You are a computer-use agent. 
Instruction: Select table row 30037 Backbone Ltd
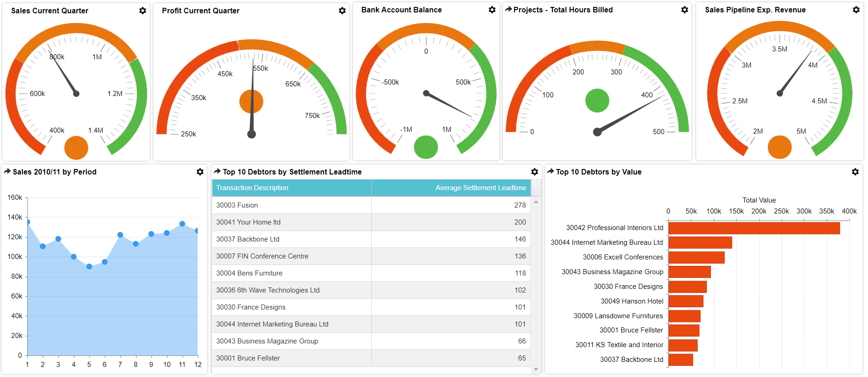371,239
